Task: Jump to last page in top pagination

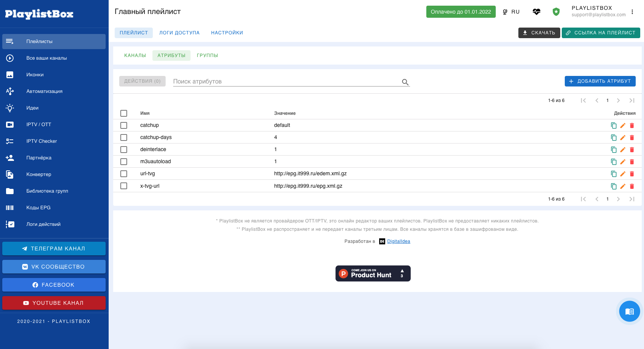Action: pos(632,100)
